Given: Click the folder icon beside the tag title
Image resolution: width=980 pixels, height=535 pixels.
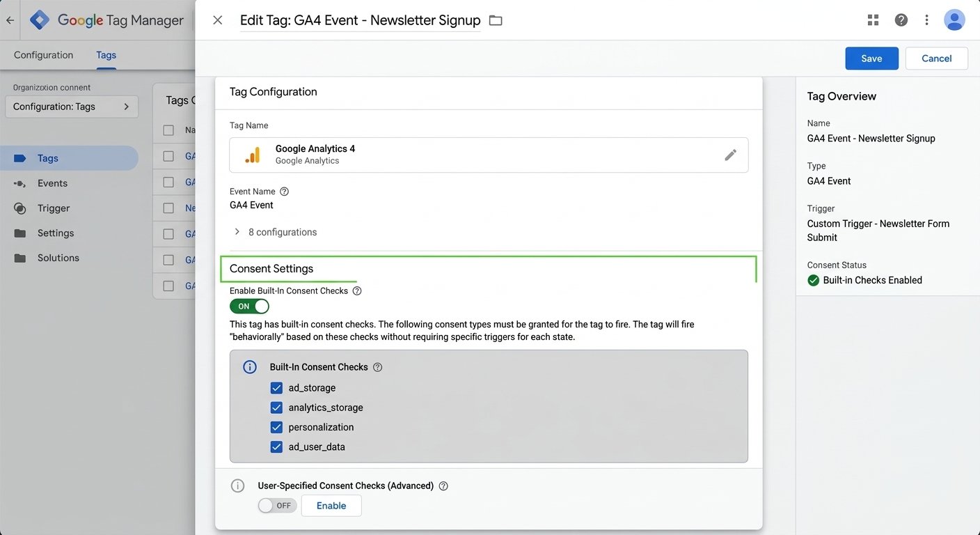Looking at the screenshot, I should 496,20.
